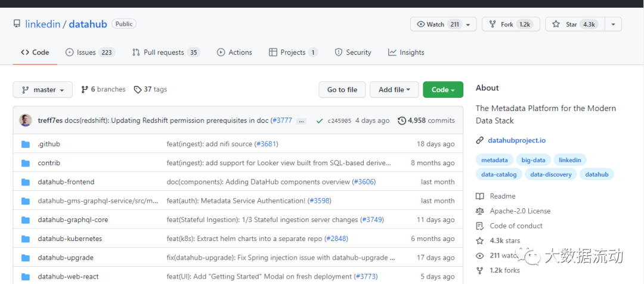Open commit hash c245905
The width and height of the screenshot is (644, 284).
coord(339,121)
